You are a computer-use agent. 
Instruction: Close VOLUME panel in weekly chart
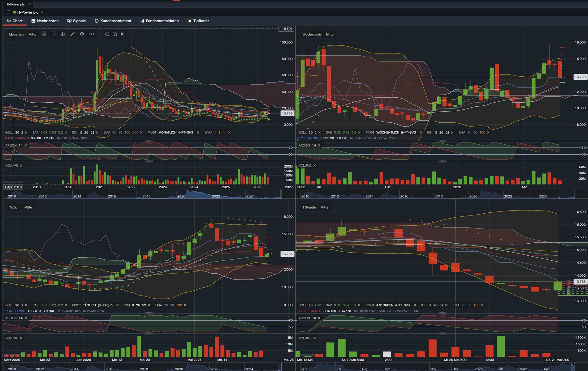(314, 166)
